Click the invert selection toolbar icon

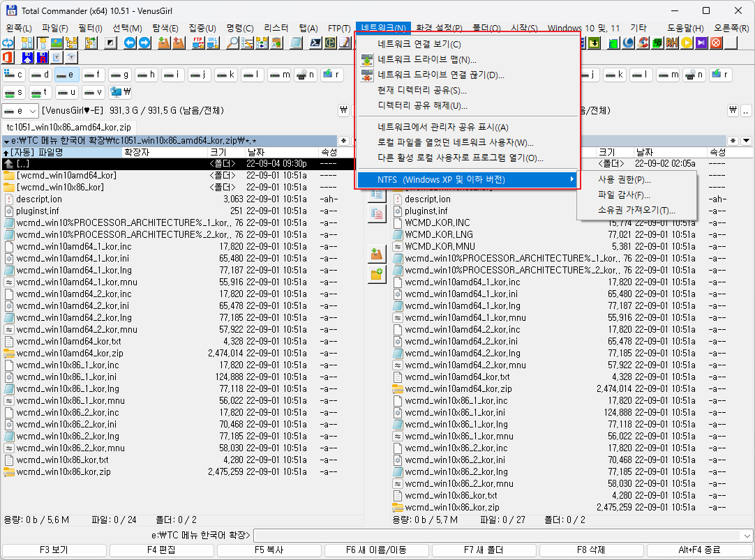click(x=111, y=43)
